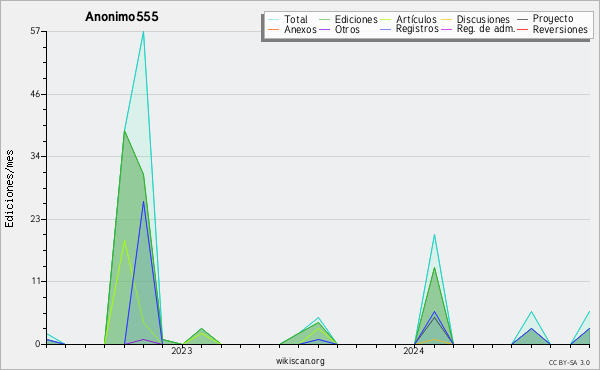Click the 46 y-axis value
Screen dimensions: 600x370
click(x=35, y=94)
